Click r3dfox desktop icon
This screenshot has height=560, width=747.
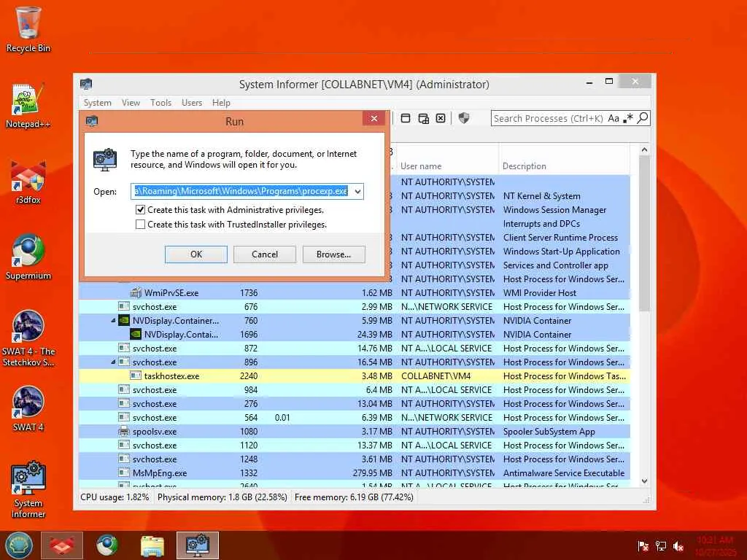point(28,182)
